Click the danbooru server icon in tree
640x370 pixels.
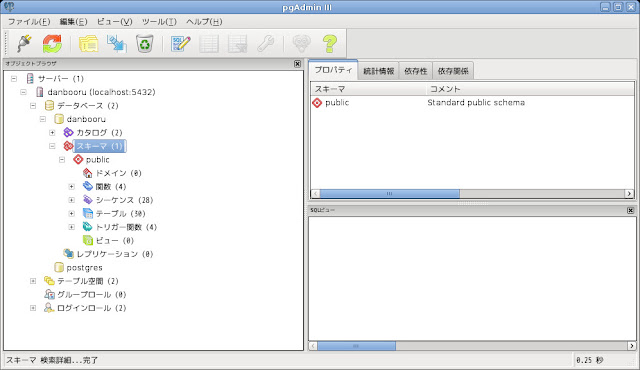pos(40,92)
